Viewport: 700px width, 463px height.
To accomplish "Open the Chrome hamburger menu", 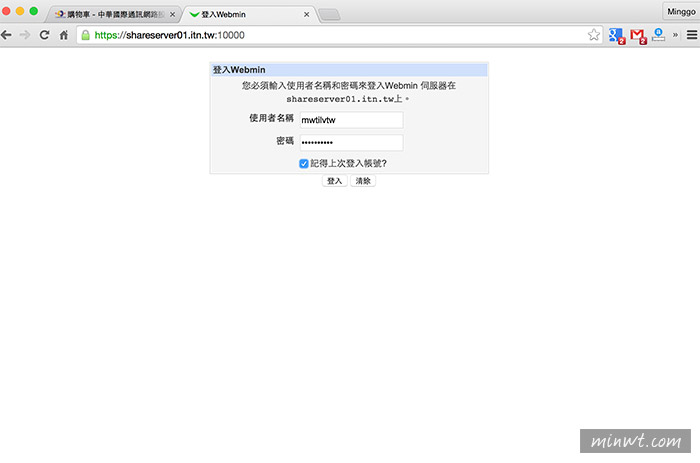I will coord(692,35).
